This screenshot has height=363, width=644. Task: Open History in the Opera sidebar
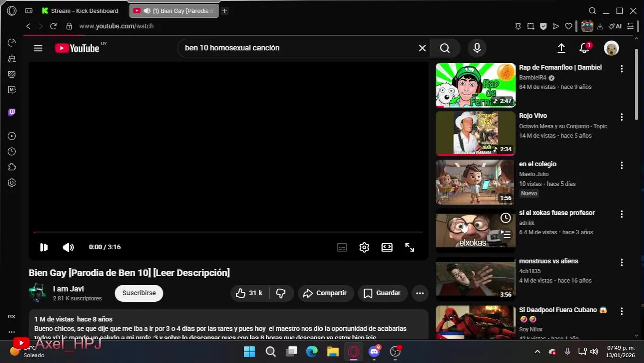click(12, 152)
